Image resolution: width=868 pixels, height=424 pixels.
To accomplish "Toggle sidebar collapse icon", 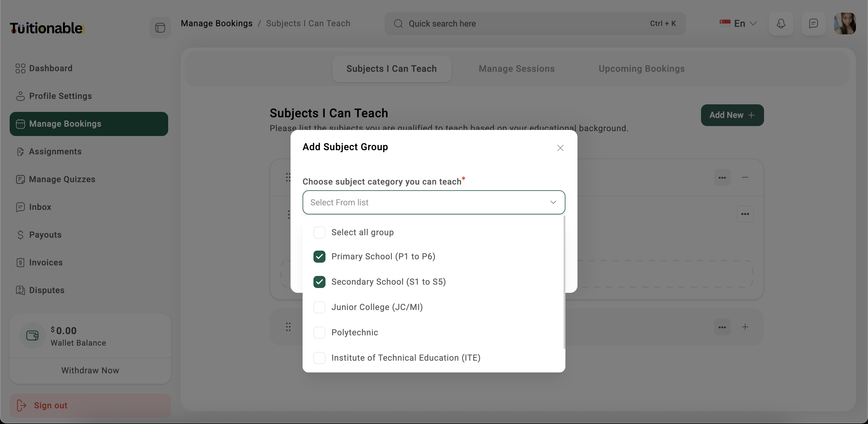I will tap(160, 28).
